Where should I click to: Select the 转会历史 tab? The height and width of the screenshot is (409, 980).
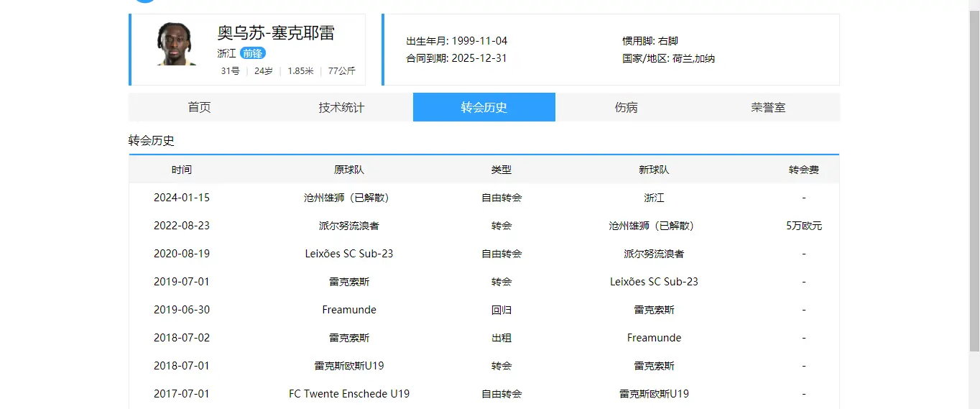484,107
